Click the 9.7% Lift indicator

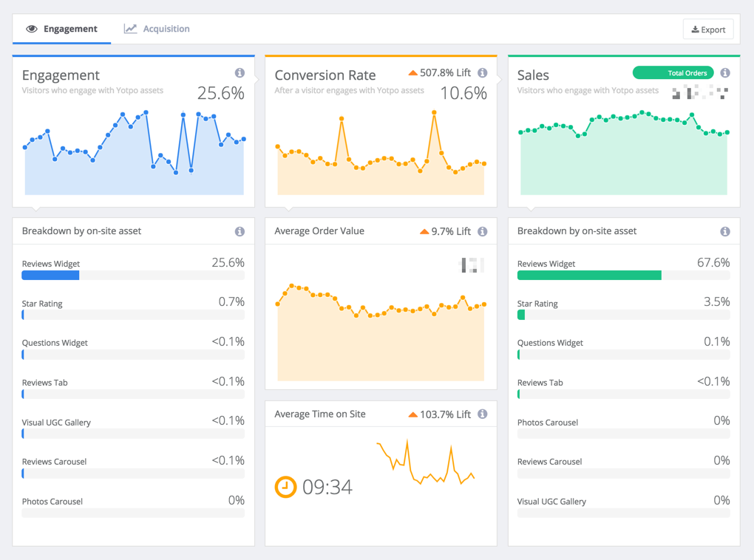point(446,231)
